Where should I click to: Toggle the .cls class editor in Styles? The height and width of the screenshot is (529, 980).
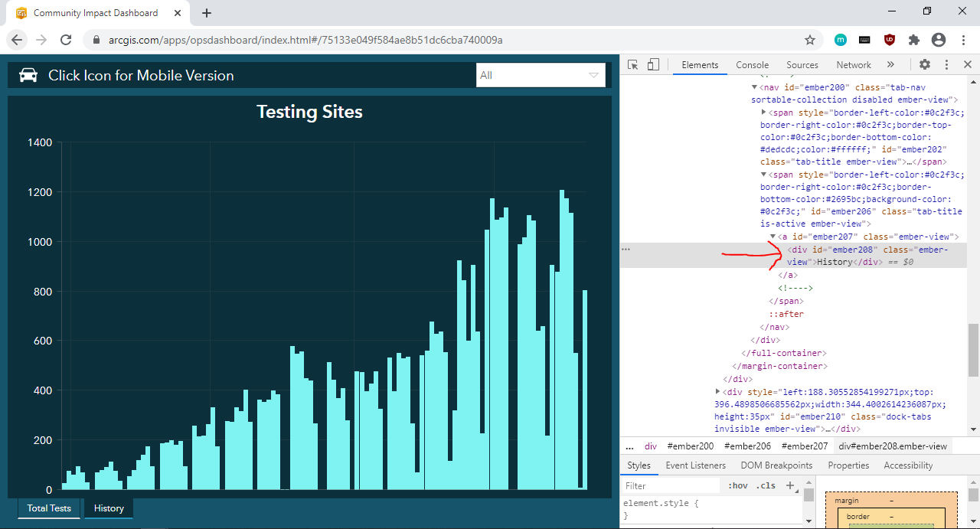click(765, 485)
